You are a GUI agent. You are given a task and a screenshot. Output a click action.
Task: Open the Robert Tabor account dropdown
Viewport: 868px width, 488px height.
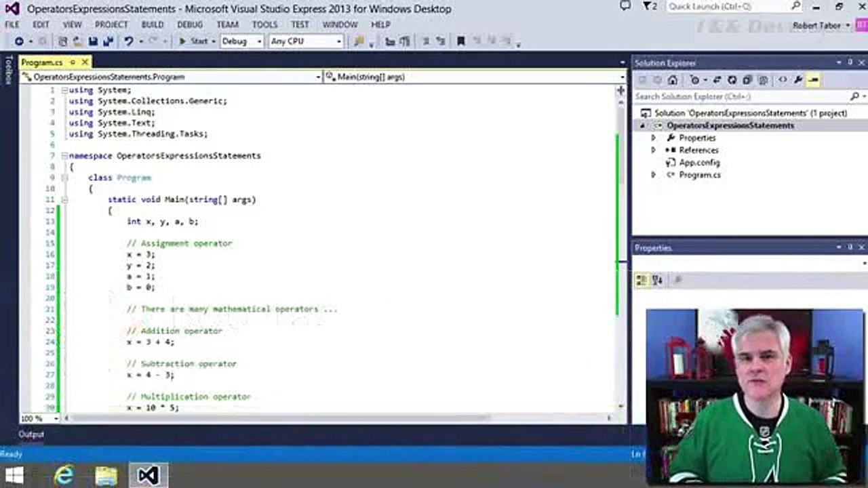tap(821, 26)
